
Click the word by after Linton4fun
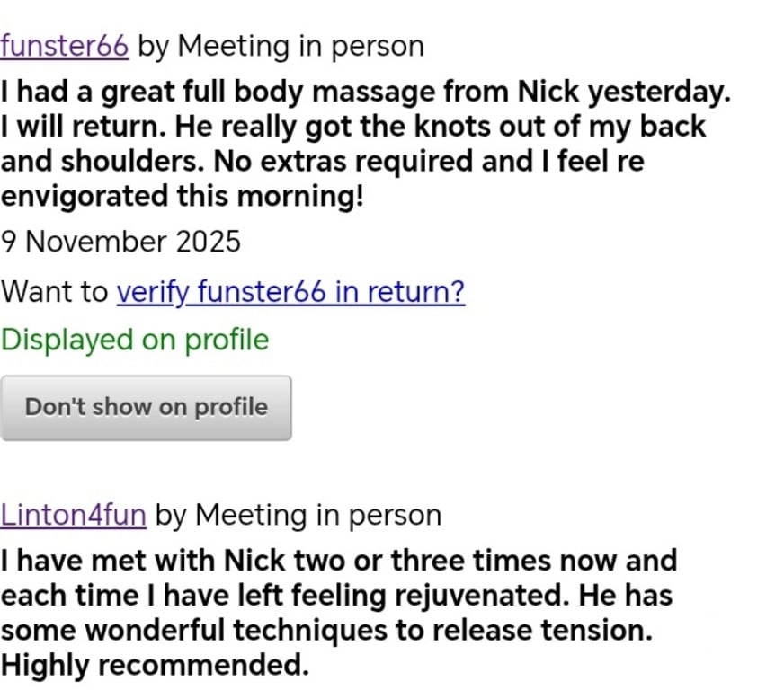click(x=170, y=515)
